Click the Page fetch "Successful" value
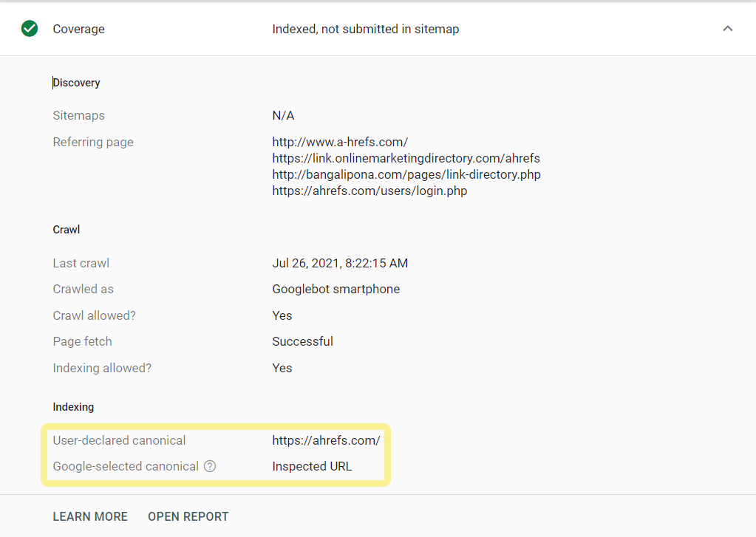 point(302,341)
